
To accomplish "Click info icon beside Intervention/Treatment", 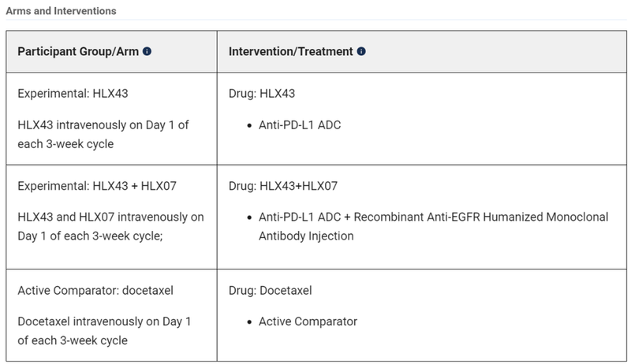I will [361, 51].
